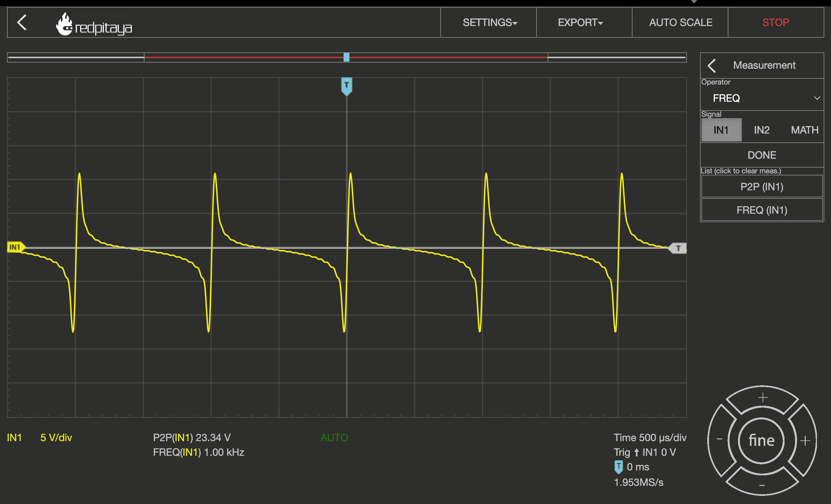Click the redpitaya logo
This screenshot has width=831, height=504.
pyautogui.click(x=94, y=24)
